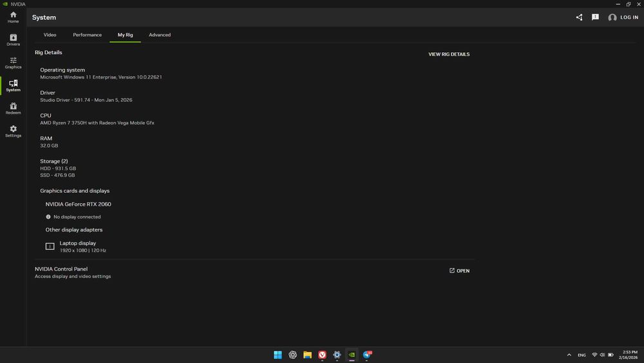This screenshot has height=363, width=644.
Task: Open the clock and date flyout
Action: (629, 355)
